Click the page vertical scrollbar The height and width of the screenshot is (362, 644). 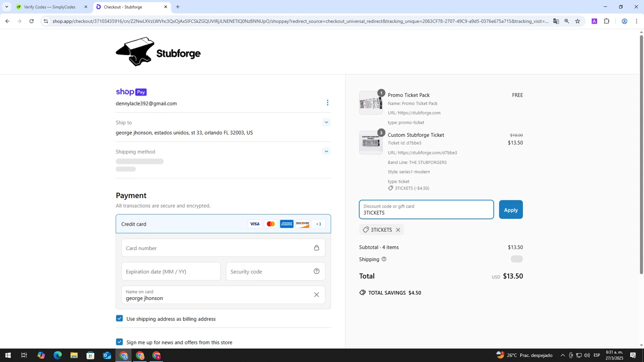coord(641,154)
